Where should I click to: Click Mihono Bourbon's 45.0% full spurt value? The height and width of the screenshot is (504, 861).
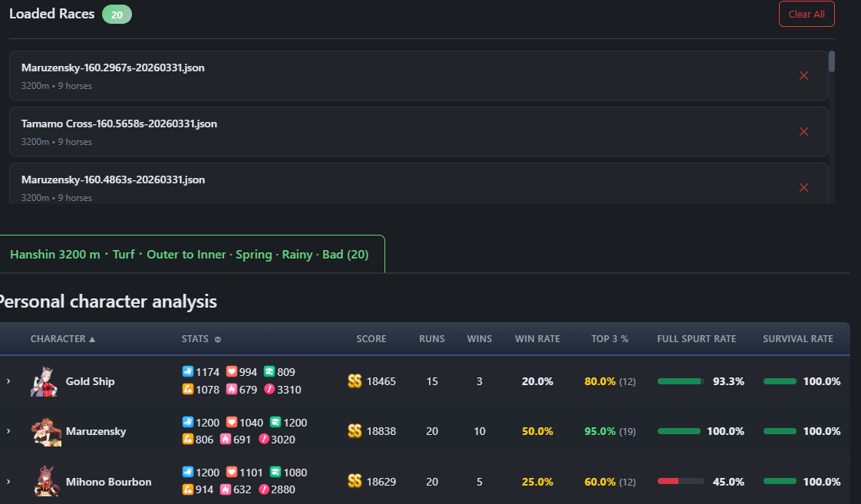(728, 482)
